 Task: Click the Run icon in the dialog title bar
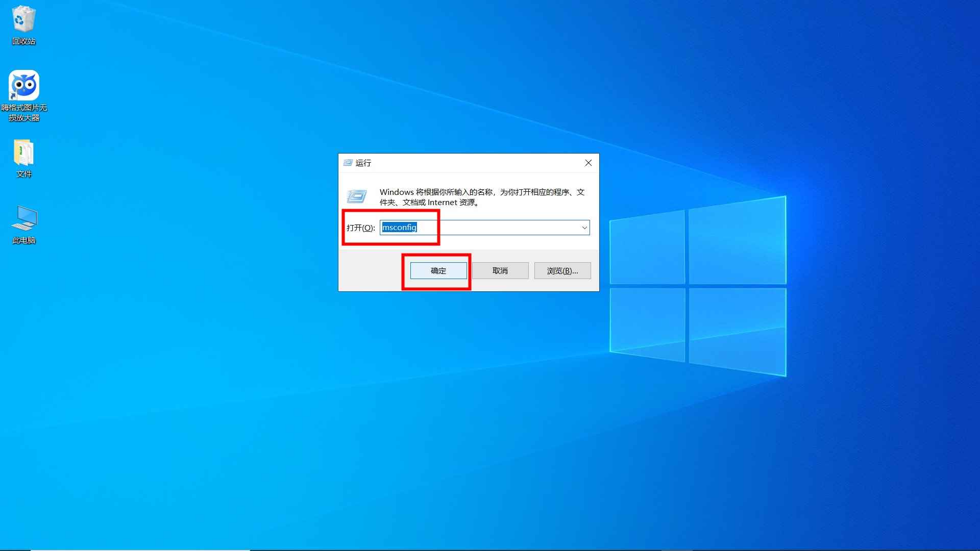pos(349,163)
